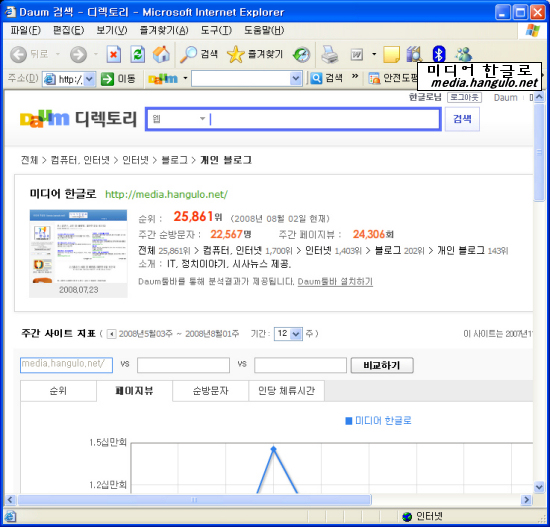The height and width of the screenshot is (527, 550).
Task: Click the Forward navigation arrow
Action: [x=78, y=54]
